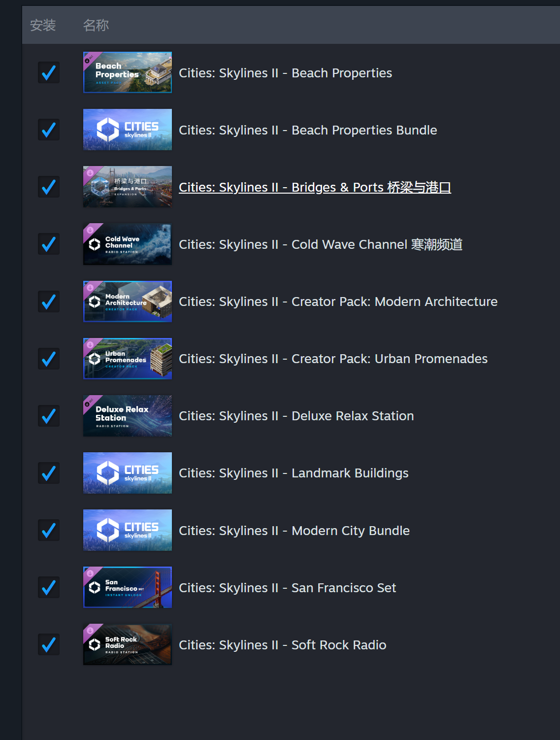This screenshot has height=740, width=560.
Task: Sort by the 名称 column header
Action: coord(96,25)
